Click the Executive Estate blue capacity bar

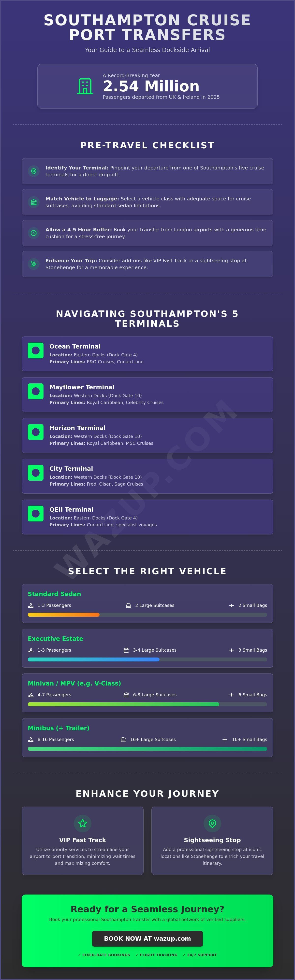(x=94, y=660)
